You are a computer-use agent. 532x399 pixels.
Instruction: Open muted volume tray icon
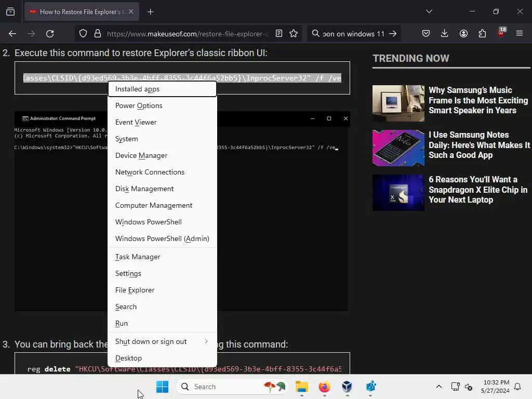[469, 387]
